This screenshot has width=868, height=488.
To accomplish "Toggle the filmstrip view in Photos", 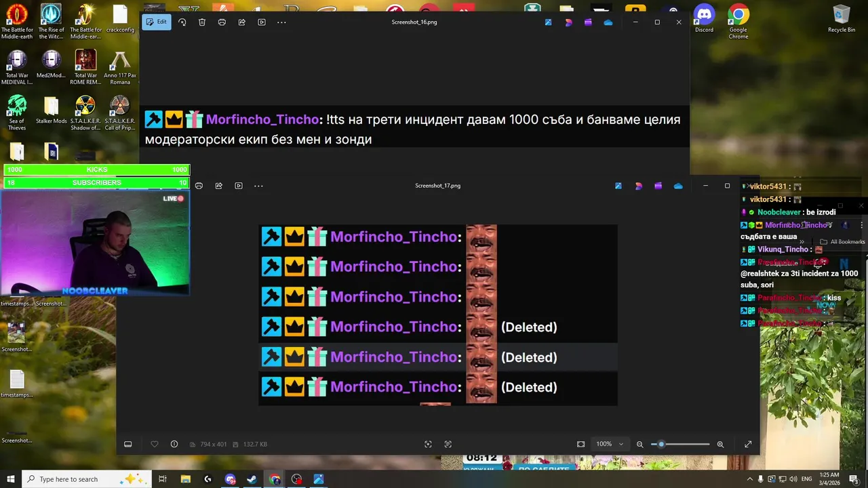I will click(x=127, y=445).
